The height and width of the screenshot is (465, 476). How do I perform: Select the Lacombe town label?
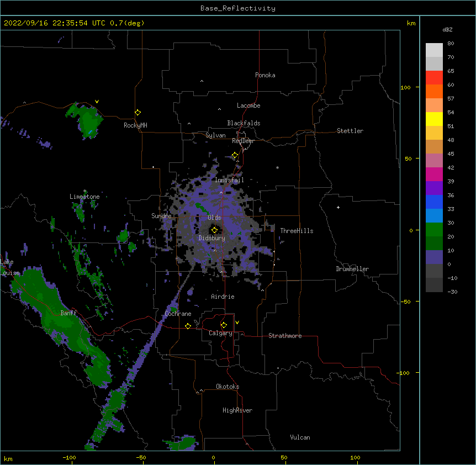click(x=248, y=105)
